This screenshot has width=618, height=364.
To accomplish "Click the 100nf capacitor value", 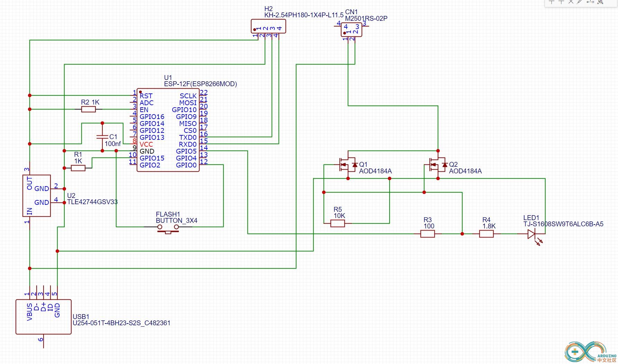I will 113,144.
